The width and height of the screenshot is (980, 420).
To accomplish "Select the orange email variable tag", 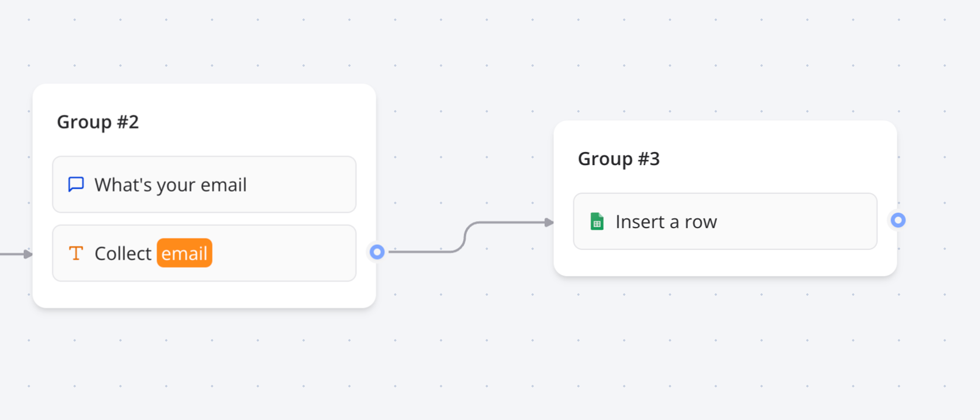I will (184, 253).
